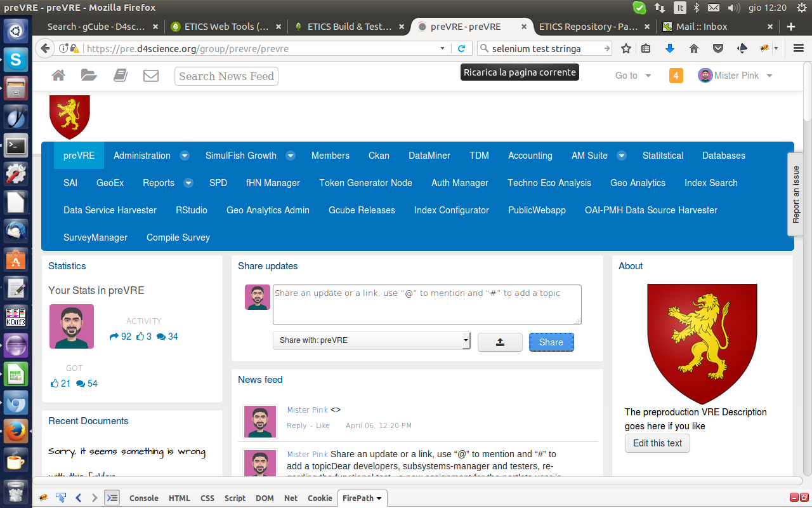Click the home icon in the portal bar
The height and width of the screenshot is (508, 812).
58,76
